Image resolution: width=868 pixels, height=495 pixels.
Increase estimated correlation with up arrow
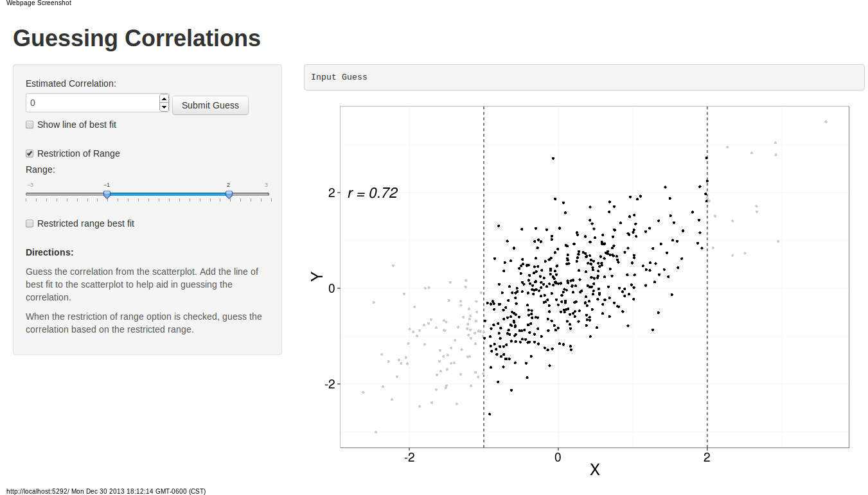pos(164,99)
